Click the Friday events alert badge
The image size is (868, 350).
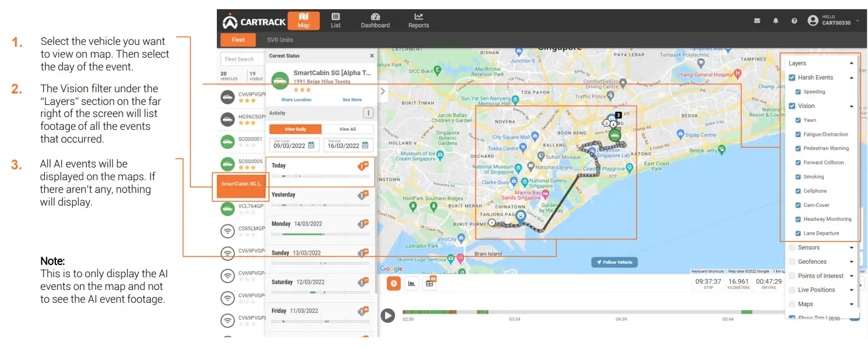pyautogui.click(x=363, y=311)
